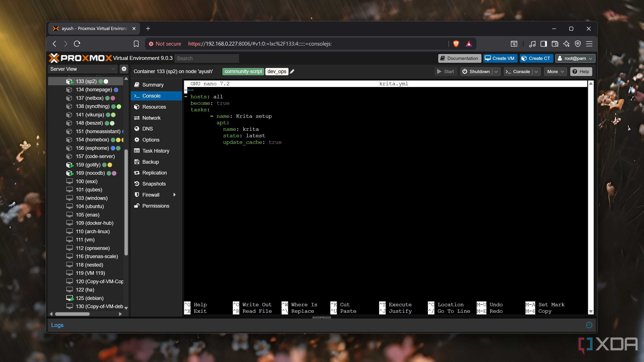Open the Snapshots section
This screenshot has height=362, width=644.
(x=156, y=184)
